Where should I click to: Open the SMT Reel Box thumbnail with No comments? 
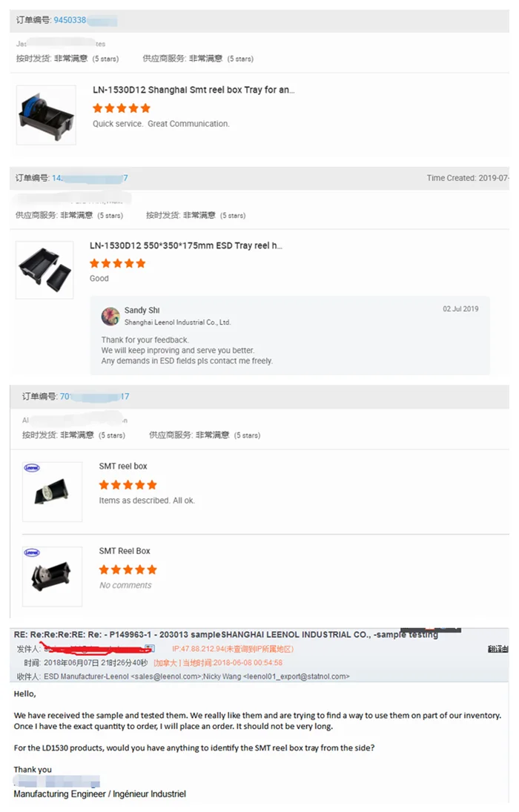(x=53, y=577)
